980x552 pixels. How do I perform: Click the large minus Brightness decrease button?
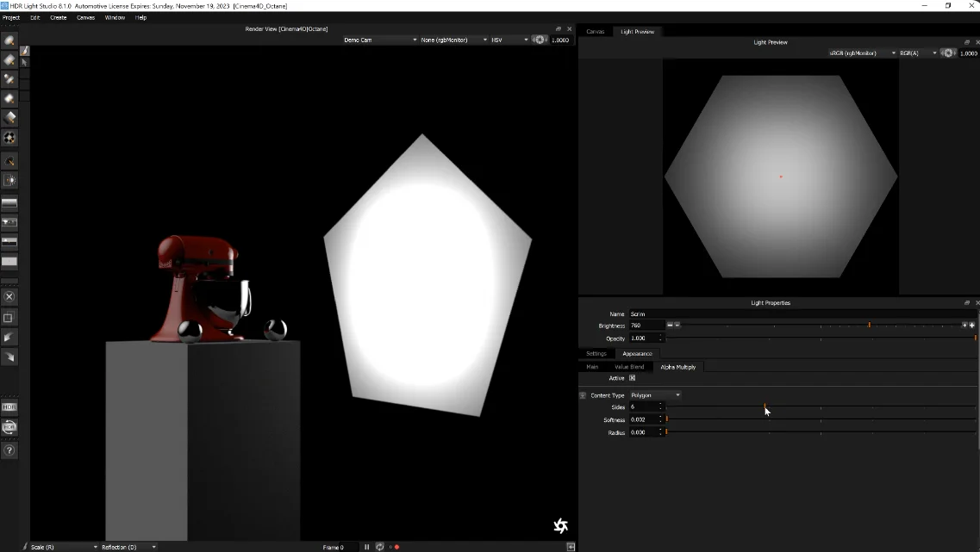point(670,326)
